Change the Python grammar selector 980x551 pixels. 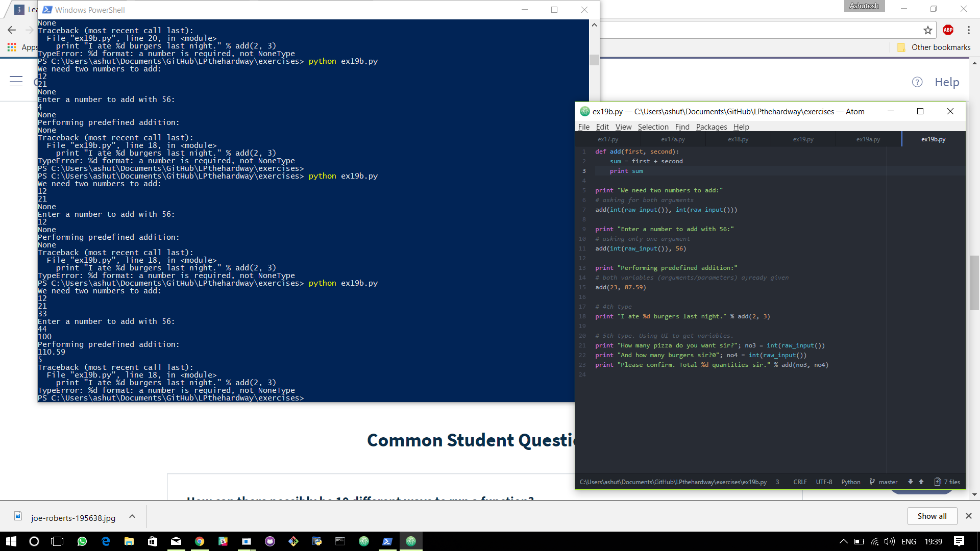[x=850, y=482]
